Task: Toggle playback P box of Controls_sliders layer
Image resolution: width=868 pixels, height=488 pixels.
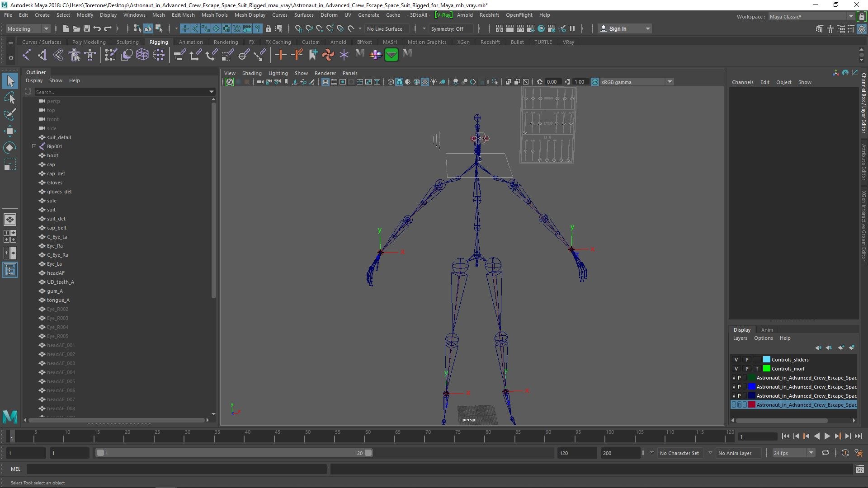Action: [x=747, y=360]
